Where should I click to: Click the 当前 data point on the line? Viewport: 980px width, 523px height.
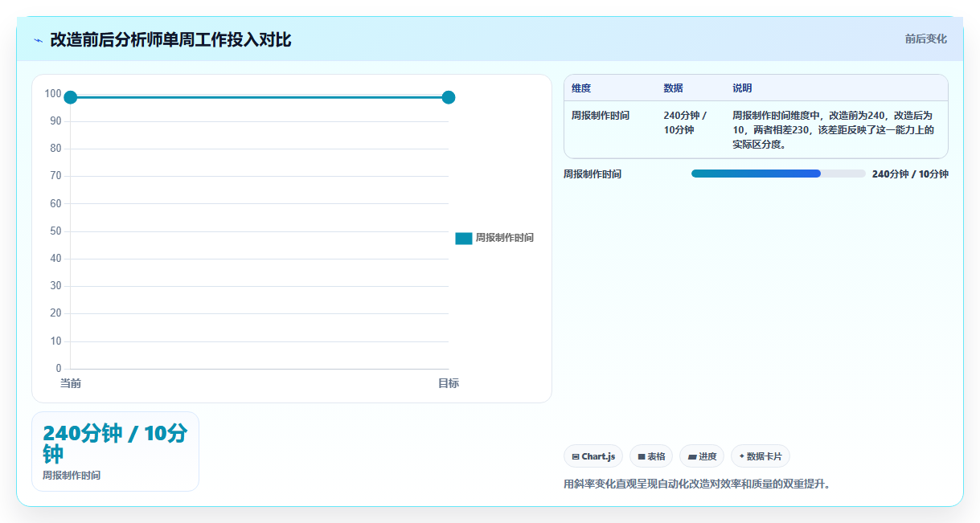click(70, 97)
